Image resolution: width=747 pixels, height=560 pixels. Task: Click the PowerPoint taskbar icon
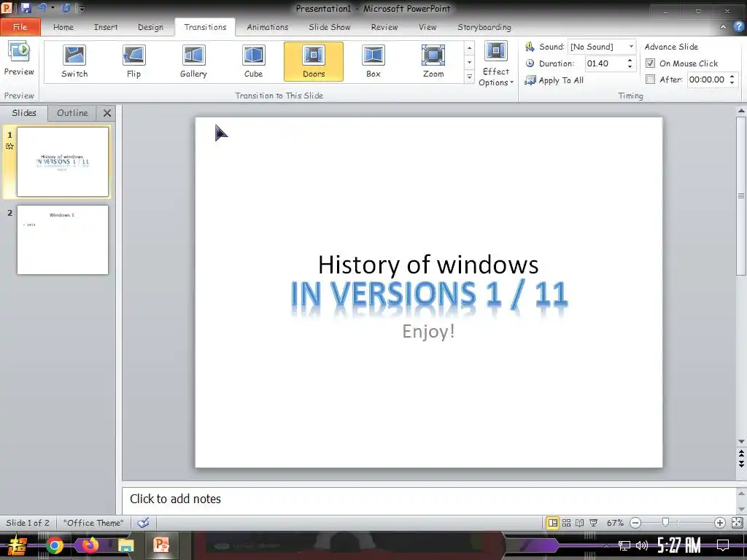click(x=161, y=545)
